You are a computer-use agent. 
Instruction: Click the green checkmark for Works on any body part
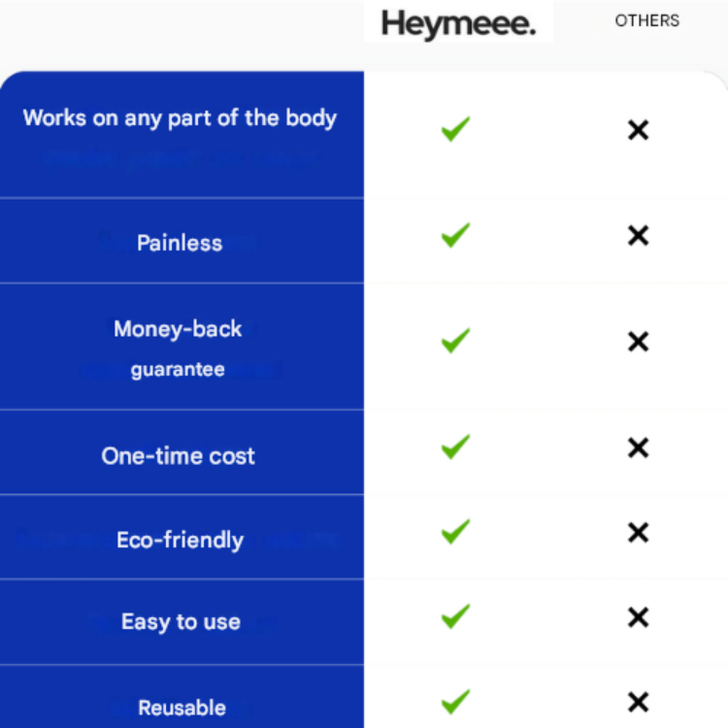tap(455, 129)
